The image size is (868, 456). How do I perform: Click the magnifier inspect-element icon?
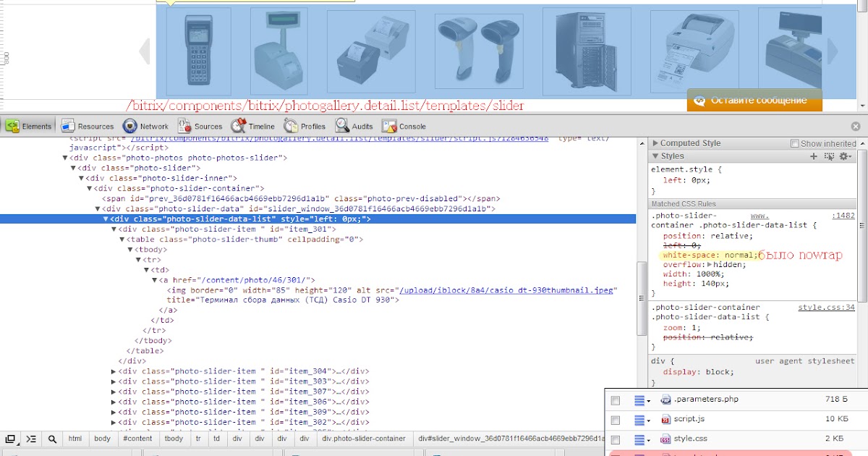(x=52, y=439)
